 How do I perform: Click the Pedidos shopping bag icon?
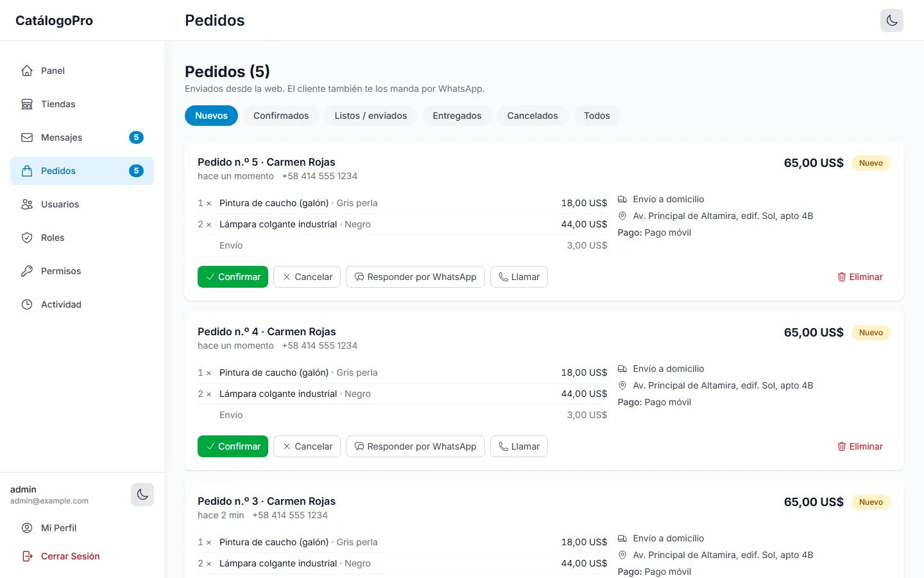tap(27, 171)
